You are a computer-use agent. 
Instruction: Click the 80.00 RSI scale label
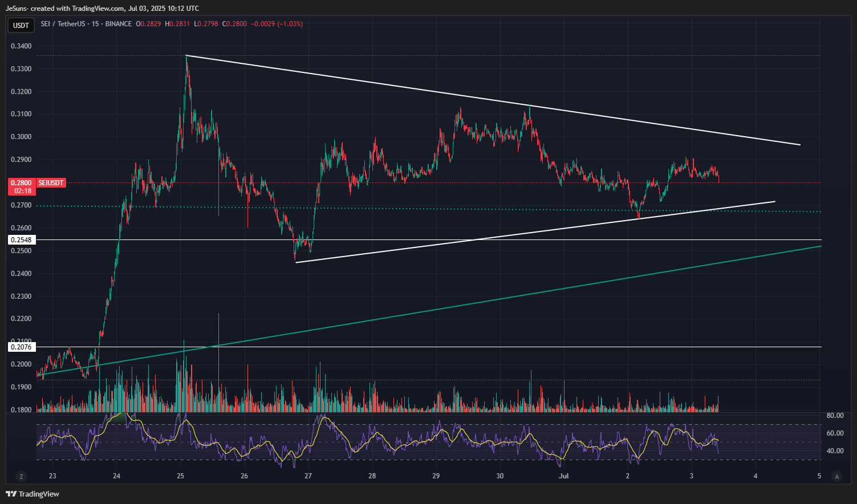[x=835, y=416]
